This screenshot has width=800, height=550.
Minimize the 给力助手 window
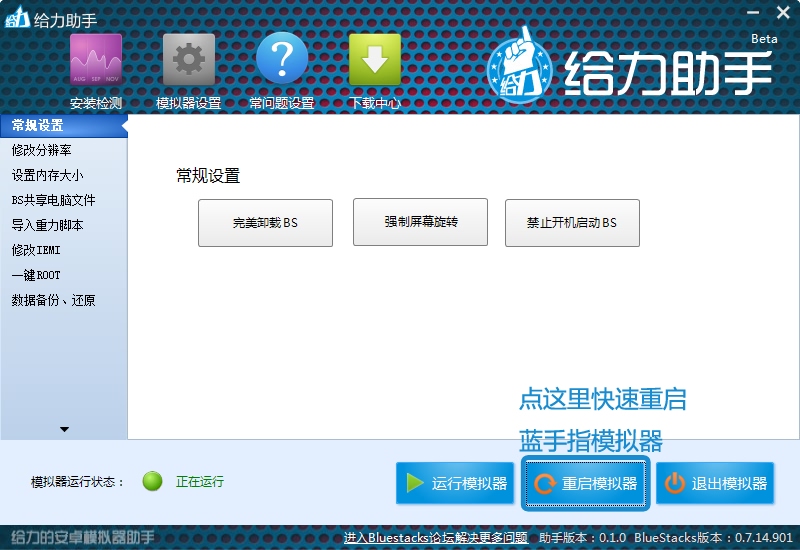753,12
